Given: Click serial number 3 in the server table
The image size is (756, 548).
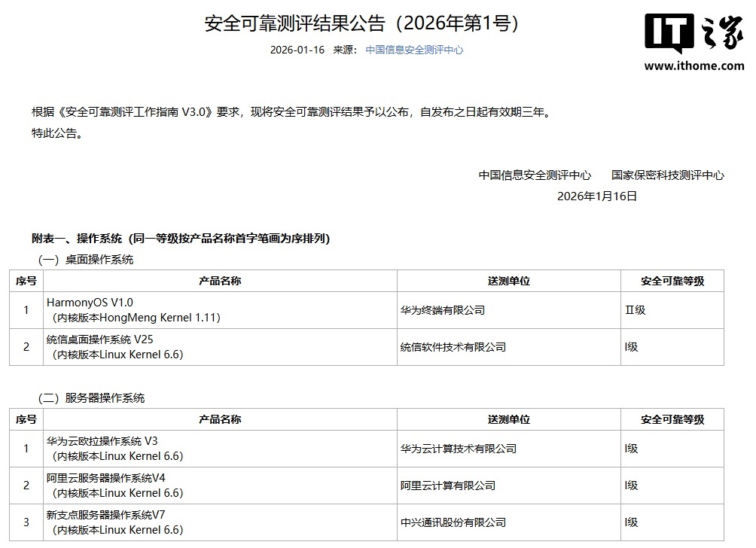Looking at the screenshot, I should point(26,522).
